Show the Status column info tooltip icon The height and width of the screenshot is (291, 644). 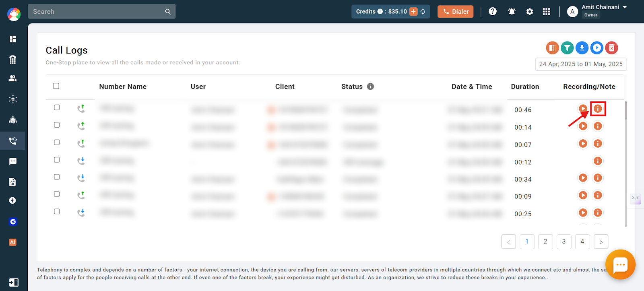[x=371, y=86]
